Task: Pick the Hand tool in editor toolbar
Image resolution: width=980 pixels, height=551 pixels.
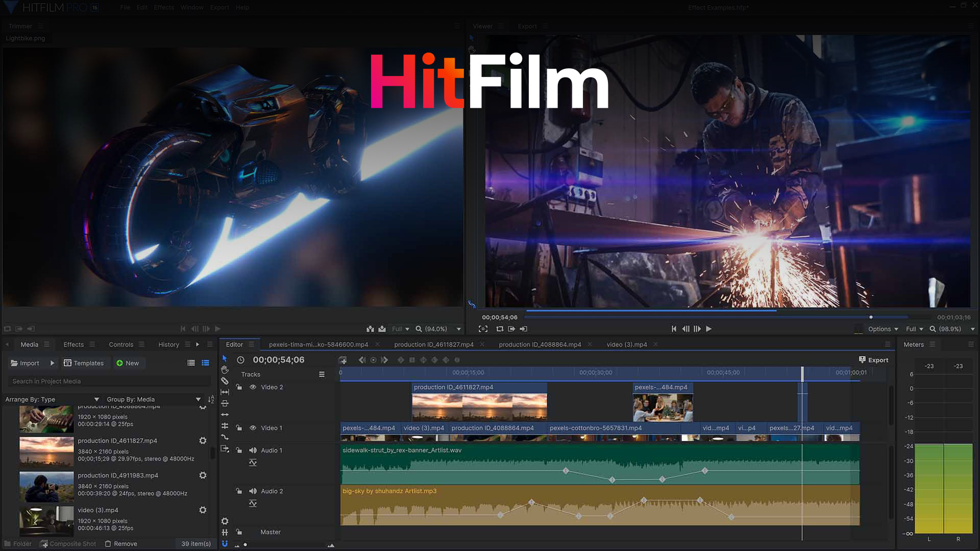Action: 225,369
